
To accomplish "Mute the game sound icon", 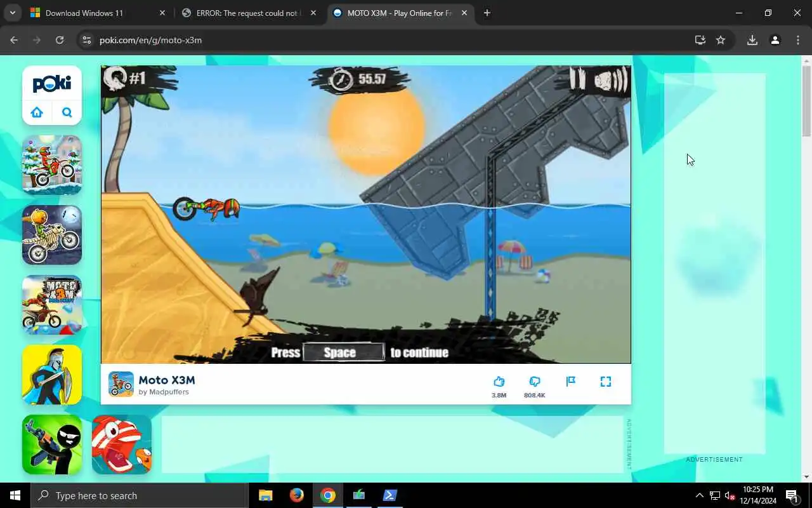I will point(610,80).
